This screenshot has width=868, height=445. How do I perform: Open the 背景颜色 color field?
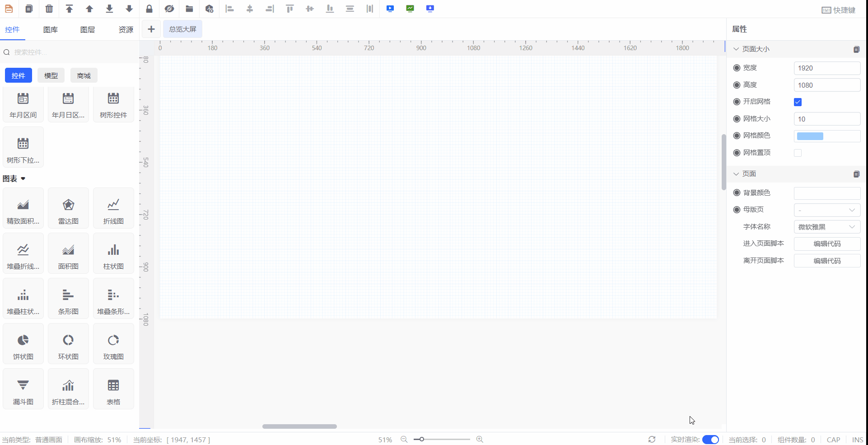[x=827, y=193]
